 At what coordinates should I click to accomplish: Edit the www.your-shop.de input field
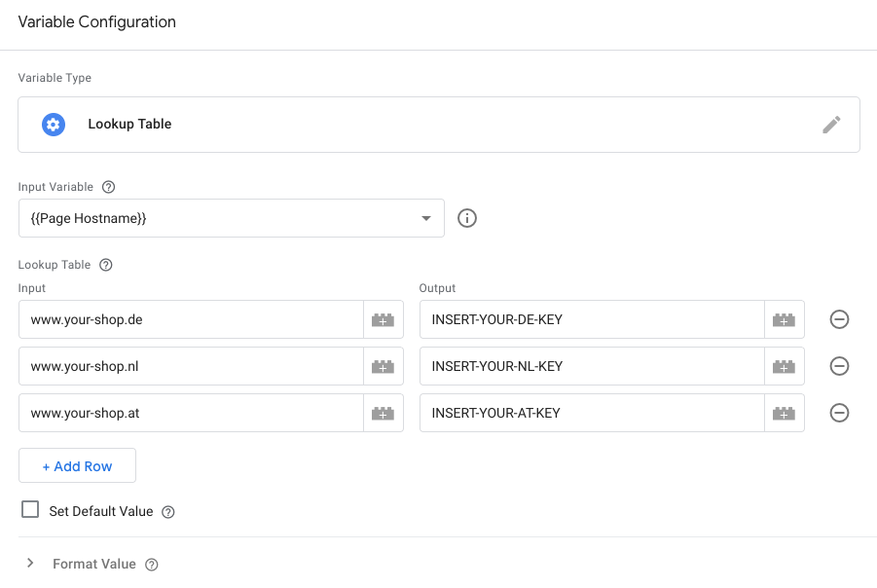(x=192, y=319)
